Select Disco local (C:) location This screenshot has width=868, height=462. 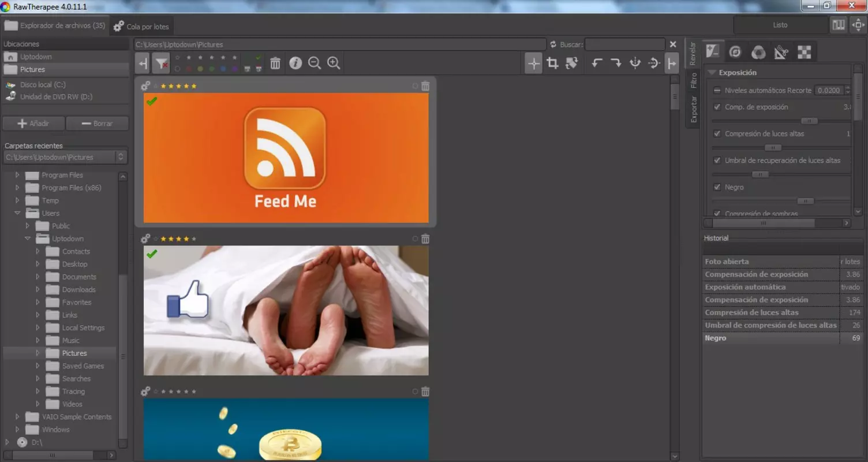click(66, 84)
